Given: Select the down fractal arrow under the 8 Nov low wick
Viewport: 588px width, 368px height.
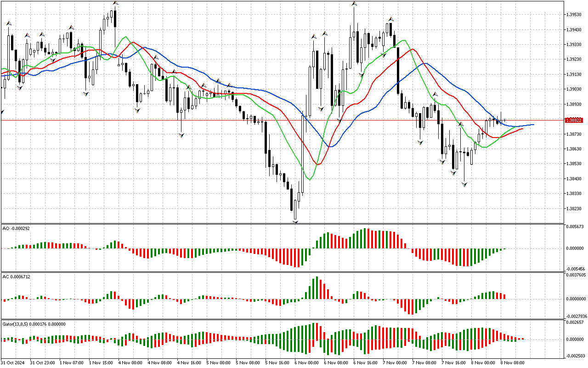Looking at the screenshot, I should (x=464, y=184).
